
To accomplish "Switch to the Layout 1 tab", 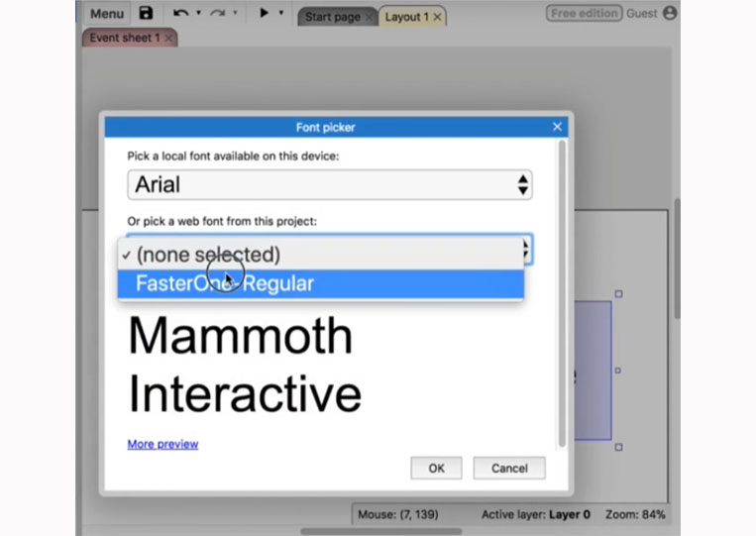I will click(x=406, y=17).
